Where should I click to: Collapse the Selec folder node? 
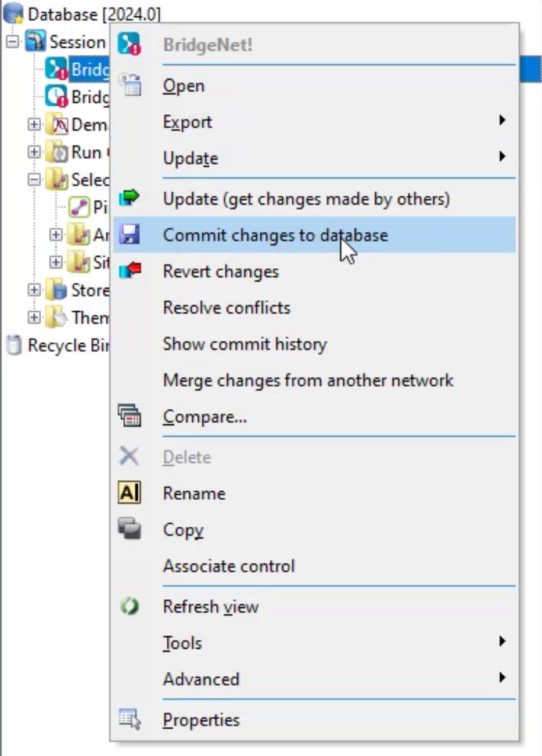(34, 179)
